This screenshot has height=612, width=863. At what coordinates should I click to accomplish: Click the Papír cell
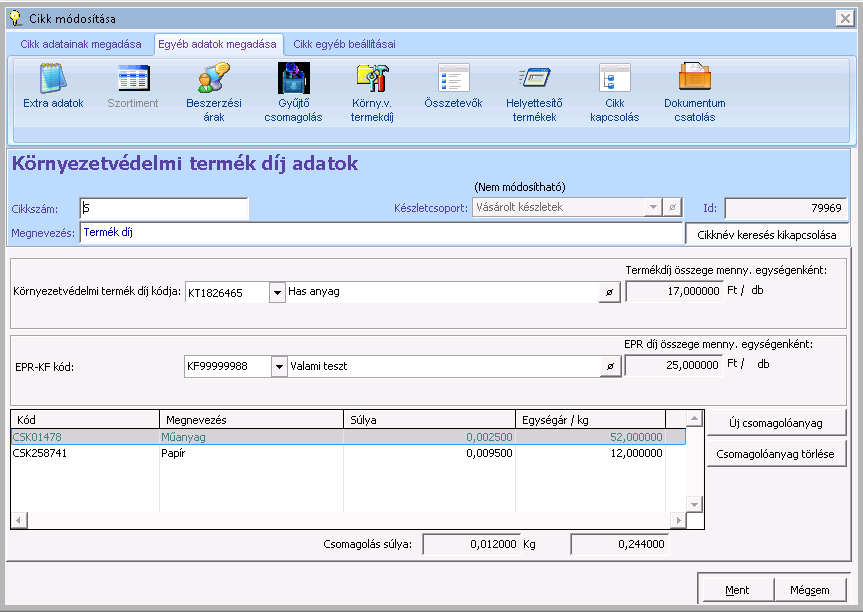pyautogui.click(x=252, y=453)
